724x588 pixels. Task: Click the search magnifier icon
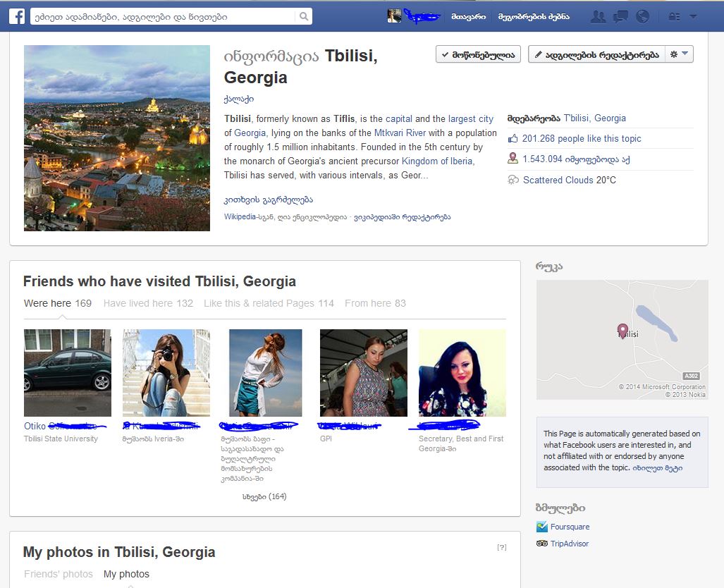pos(303,17)
